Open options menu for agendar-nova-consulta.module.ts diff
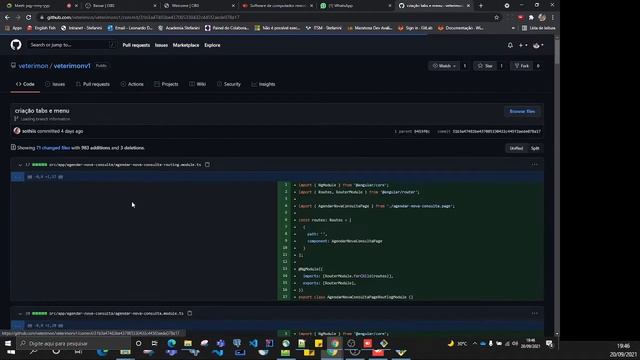The width and height of the screenshot is (640, 360). [x=534, y=313]
